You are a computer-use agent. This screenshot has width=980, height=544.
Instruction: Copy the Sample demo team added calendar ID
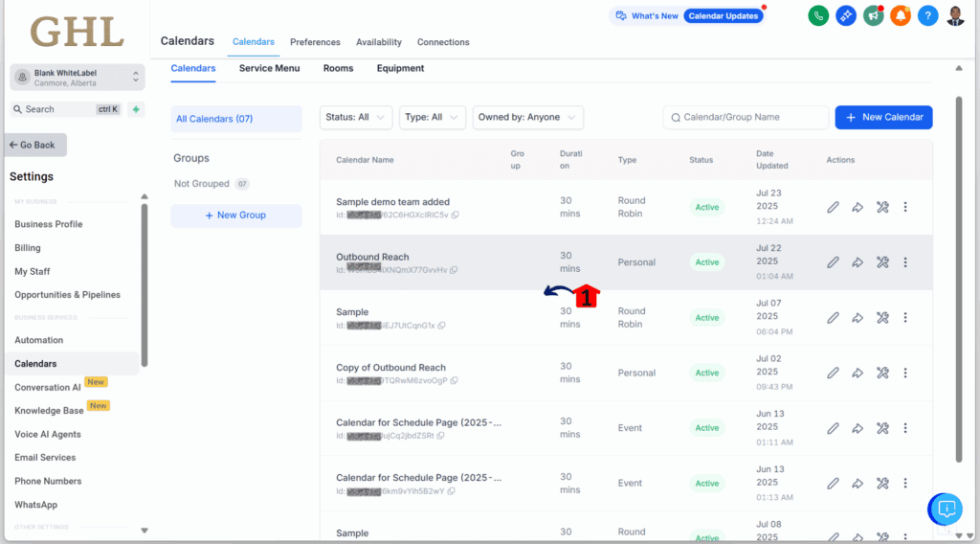click(455, 215)
